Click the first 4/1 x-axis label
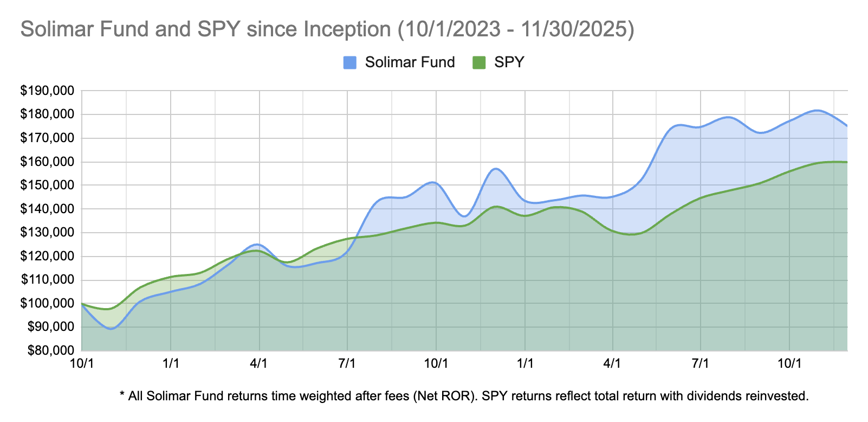 coord(259,363)
